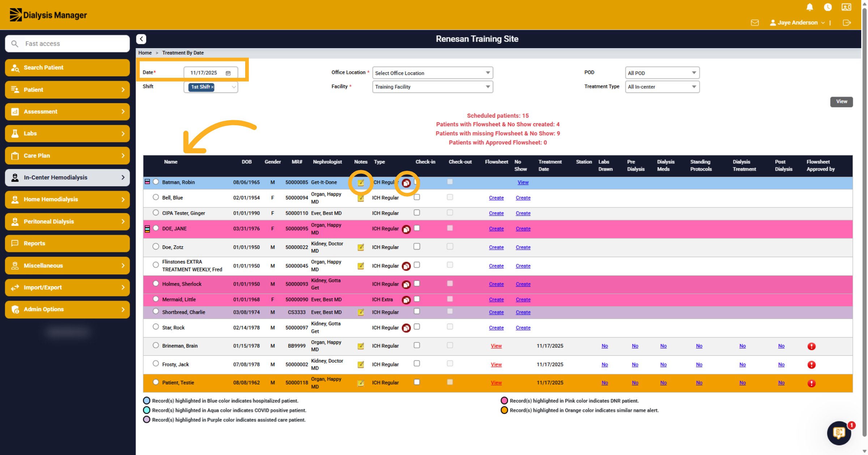Screen dimensions: 868x455
Task: Click red alert icon for Brineman, Brain
Action: pos(812,346)
